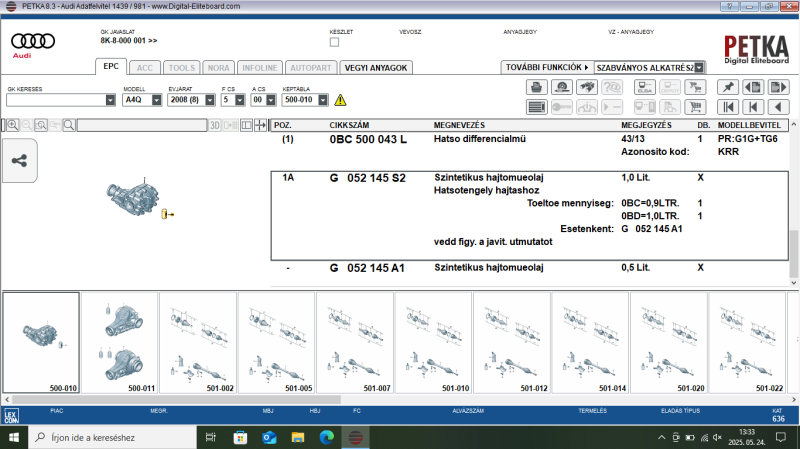Click the CIKKSZÁM column header
Viewport: 800px width, 449px height.
pyautogui.click(x=349, y=125)
